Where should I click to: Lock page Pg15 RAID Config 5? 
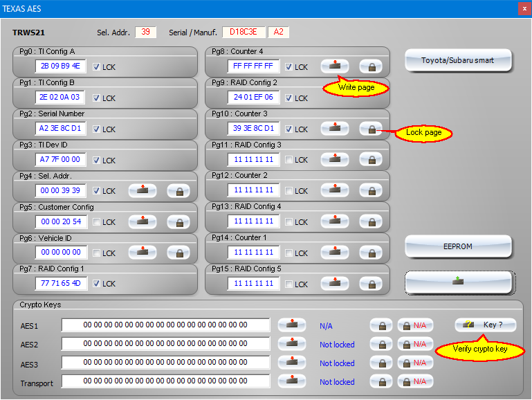click(x=372, y=283)
